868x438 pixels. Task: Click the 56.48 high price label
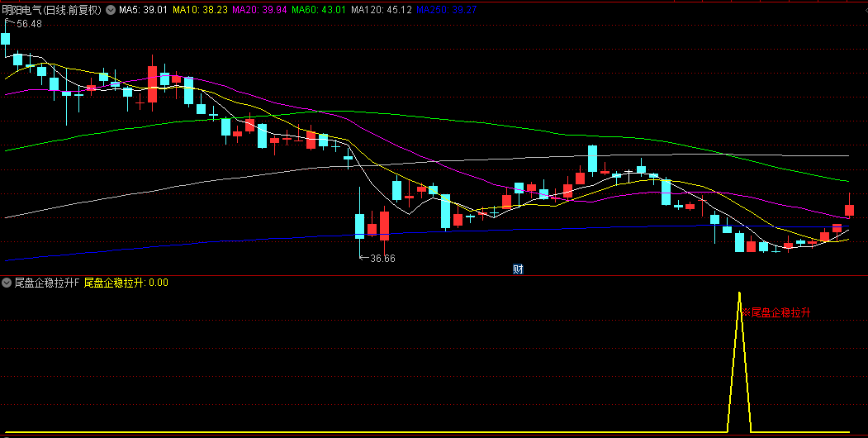point(30,24)
